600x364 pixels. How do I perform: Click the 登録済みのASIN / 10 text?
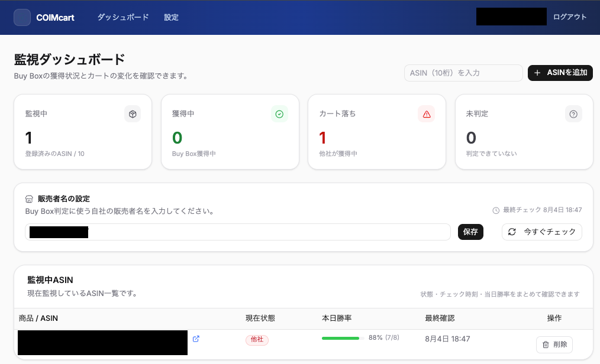[x=54, y=154]
